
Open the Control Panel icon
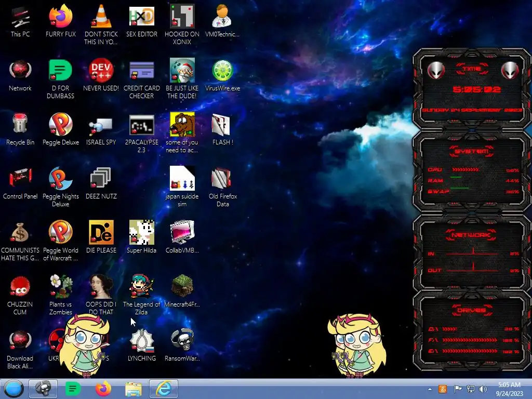(20, 183)
